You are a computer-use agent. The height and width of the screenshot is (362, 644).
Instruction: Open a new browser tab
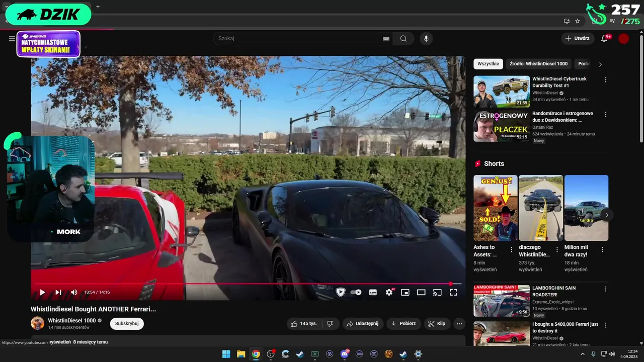98,7
